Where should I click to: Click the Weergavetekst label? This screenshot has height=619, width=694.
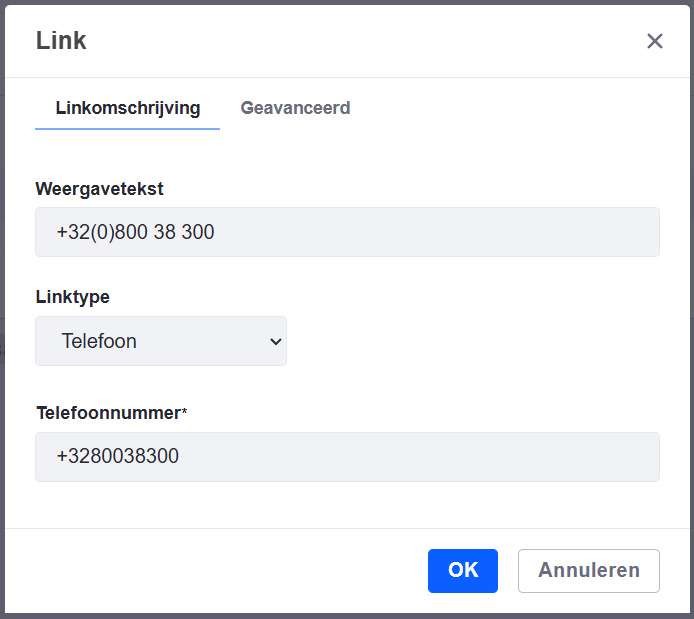99,189
